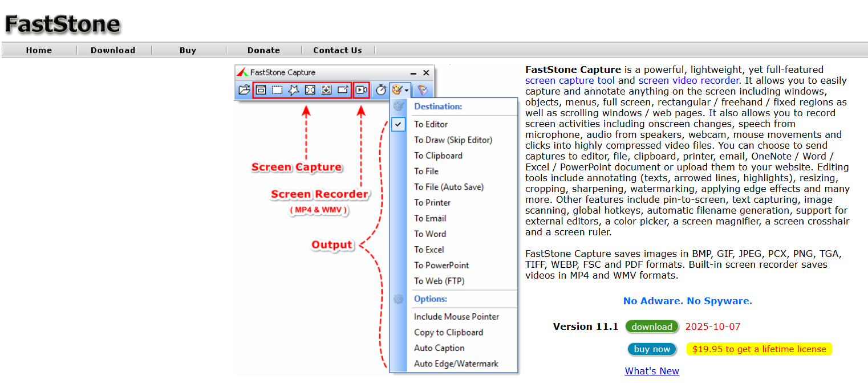Screen dimensions: 868x388
Task: Click the $19.95 lifetime license highlight
Action: (x=759, y=349)
